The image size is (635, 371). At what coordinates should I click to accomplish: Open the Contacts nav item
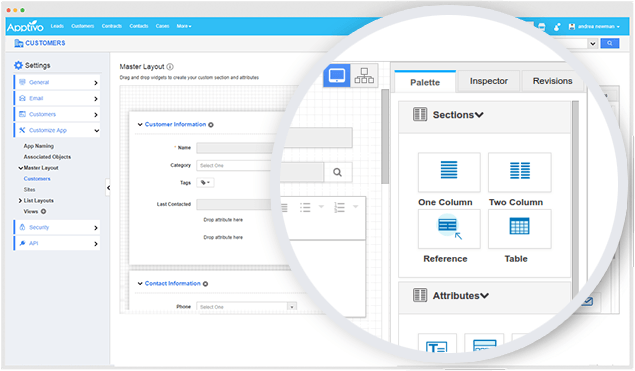coord(139,26)
